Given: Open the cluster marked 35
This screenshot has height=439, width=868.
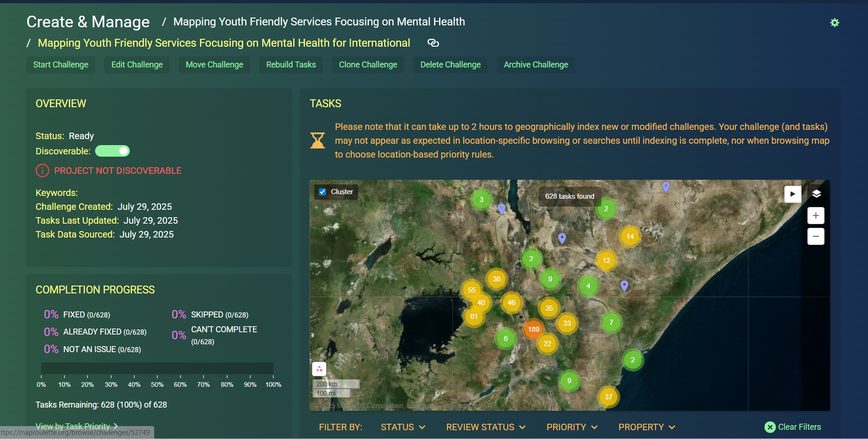Looking at the screenshot, I should pos(549,308).
